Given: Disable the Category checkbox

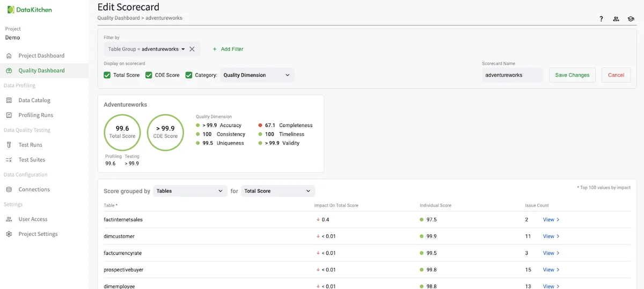Looking at the screenshot, I should [189, 75].
